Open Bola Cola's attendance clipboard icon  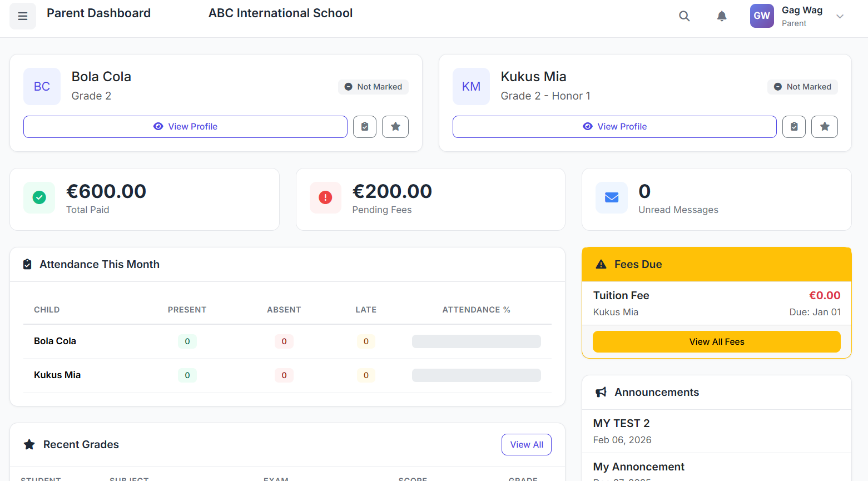click(365, 127)
